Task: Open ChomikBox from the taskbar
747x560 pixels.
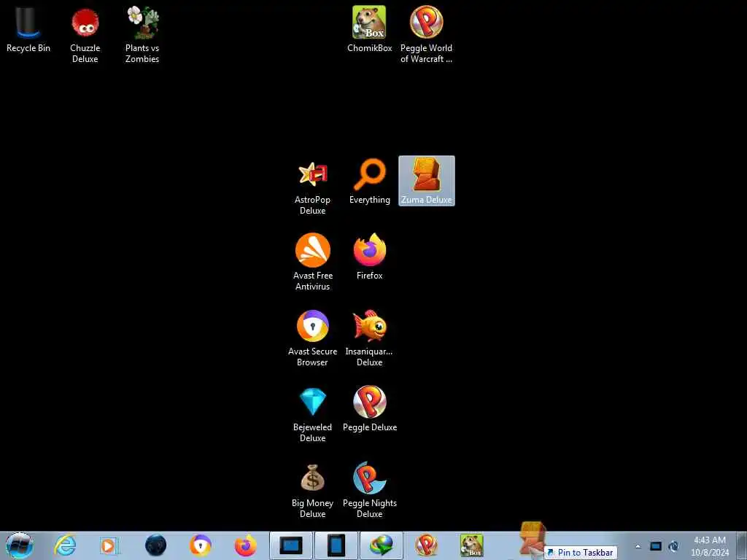Action: pos(471,545)
